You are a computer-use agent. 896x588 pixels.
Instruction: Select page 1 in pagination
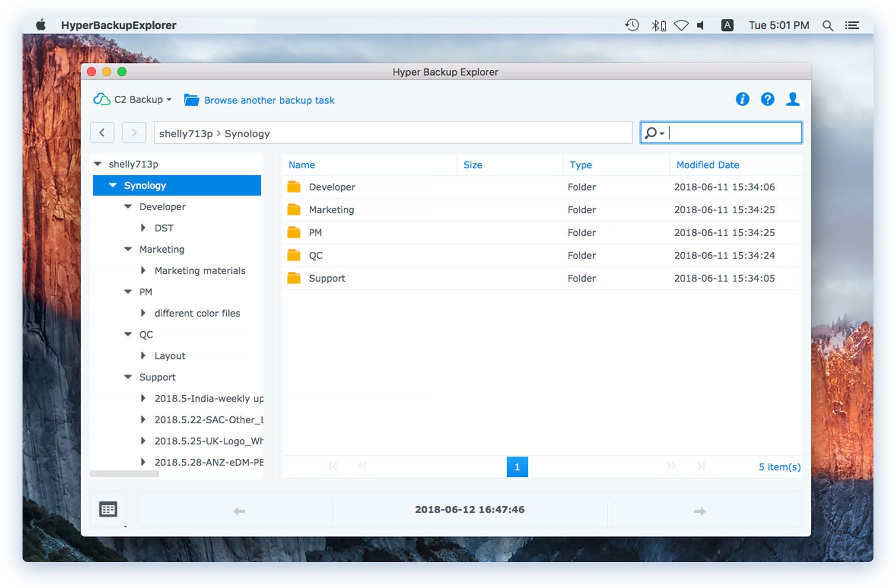click(517, 466)
